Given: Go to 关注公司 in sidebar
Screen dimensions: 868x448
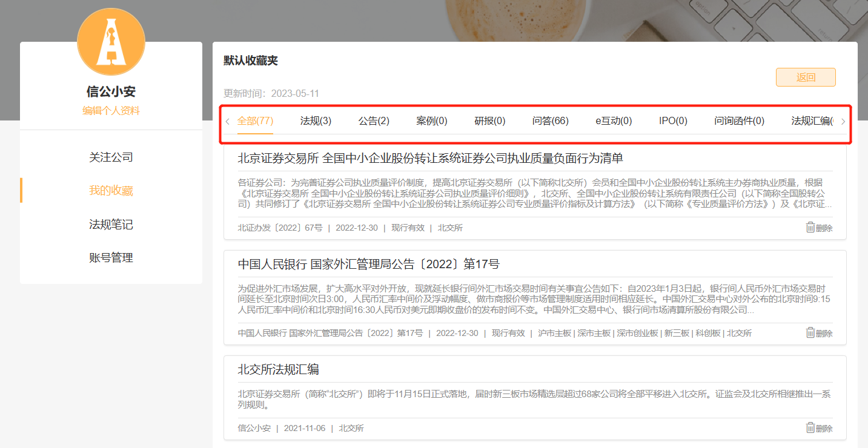Looking at the screenshot, I should pyautogui.click(x=111, y=157).
